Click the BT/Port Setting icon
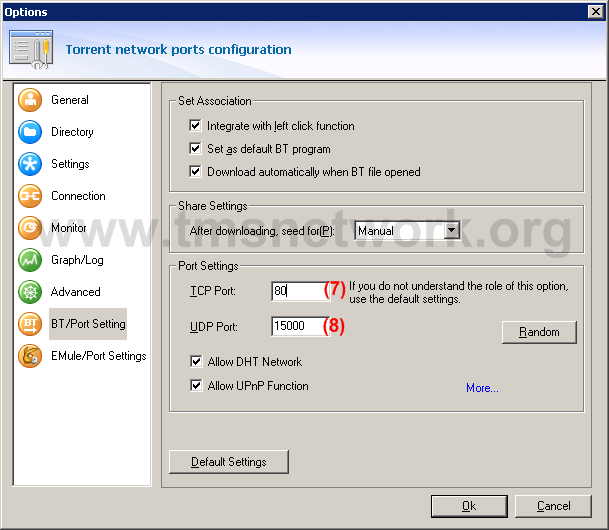 pyautogui.click(x=30, y=324)
